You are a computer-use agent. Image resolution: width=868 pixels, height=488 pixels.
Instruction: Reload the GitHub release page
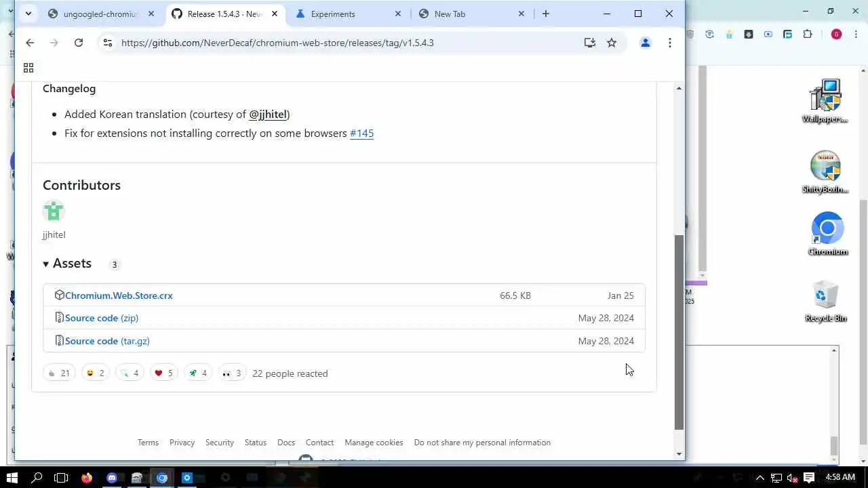pyautogui.click(x=79, y=43)
